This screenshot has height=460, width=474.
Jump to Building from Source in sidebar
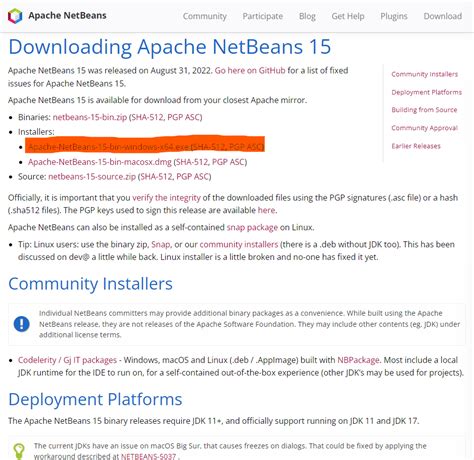[424, 110]
